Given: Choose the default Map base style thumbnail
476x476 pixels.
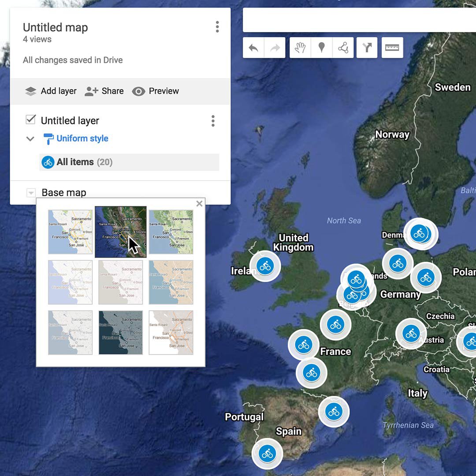Looking at the screenshot, I should pos(70,232).
